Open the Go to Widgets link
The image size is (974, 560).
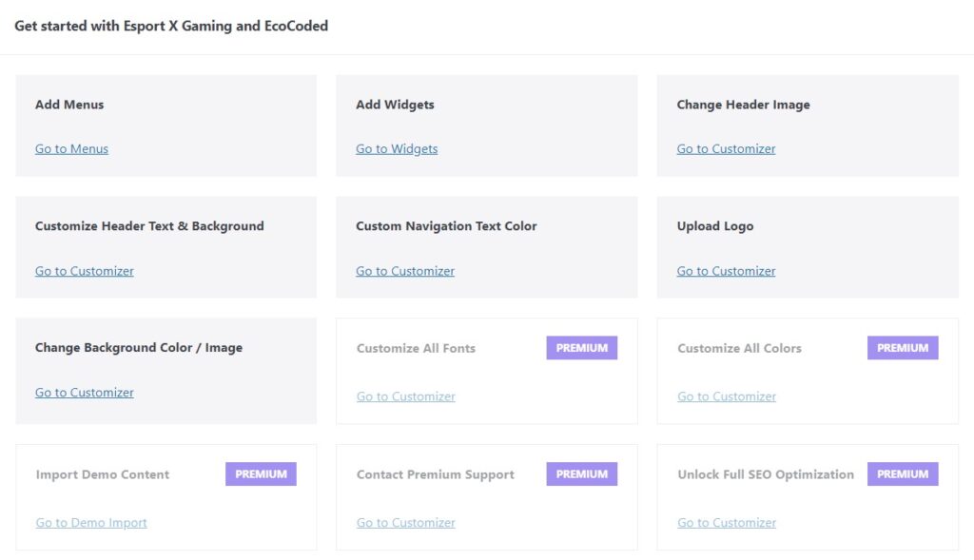[x=397, y=149]
